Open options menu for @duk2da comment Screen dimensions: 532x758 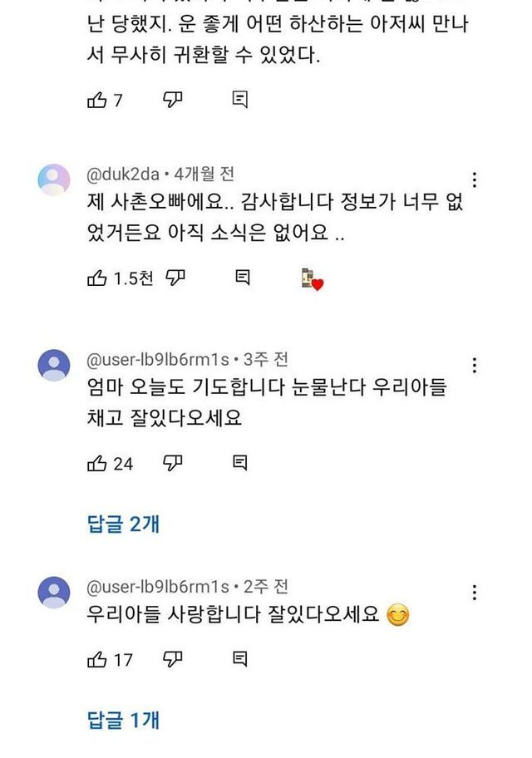coord(474,180)
